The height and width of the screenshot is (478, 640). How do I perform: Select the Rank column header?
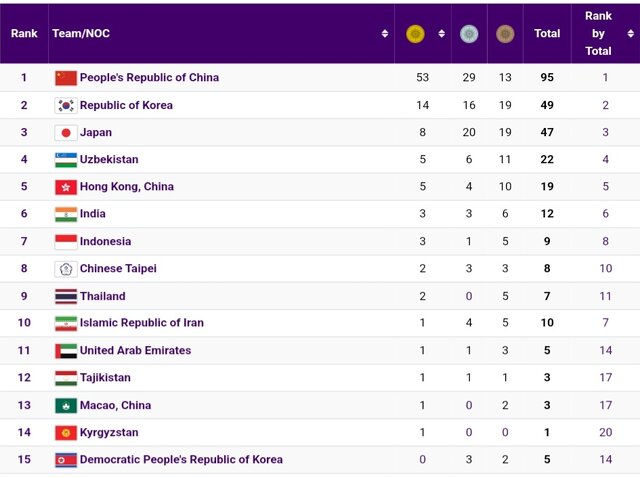(24, 34)
